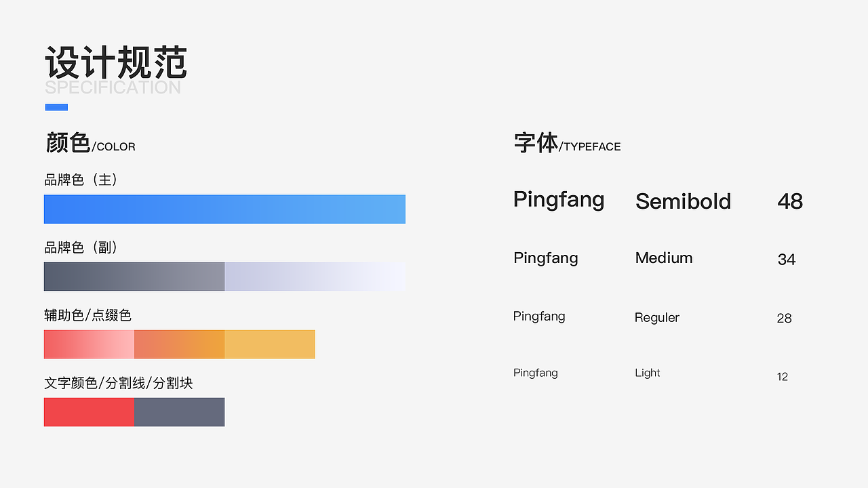Select the solid red text color swatch
Screen dimensions: 868x488
click(89, 412)
